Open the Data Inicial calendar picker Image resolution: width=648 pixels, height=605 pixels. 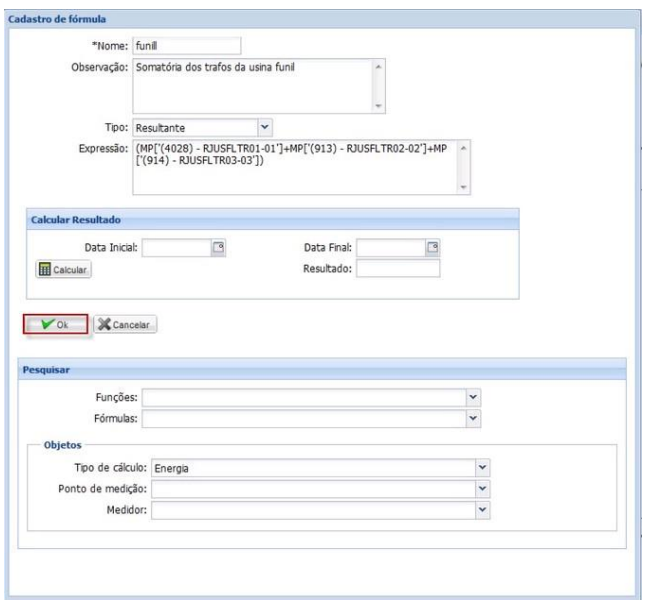click(x=217, y=247)
